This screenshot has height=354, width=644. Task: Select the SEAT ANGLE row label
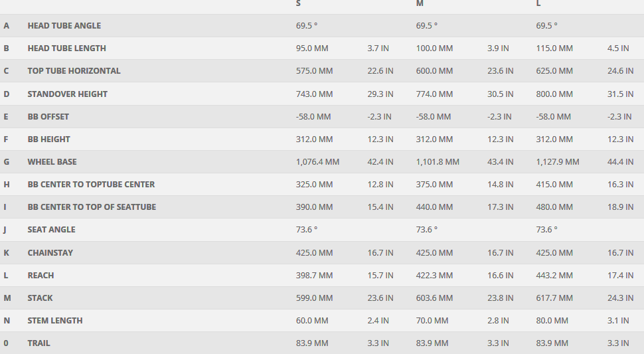[51, 230]
